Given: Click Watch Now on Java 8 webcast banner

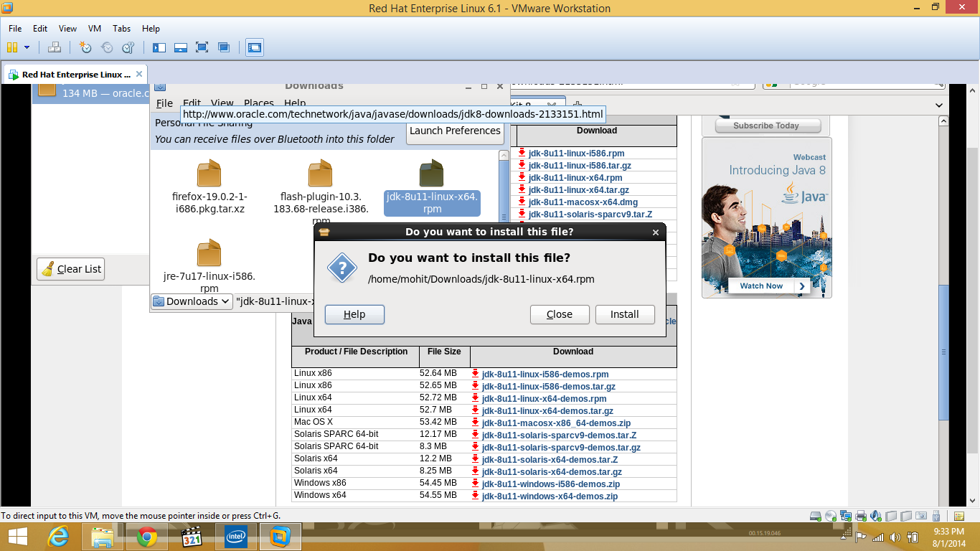Looking at the screenshot, I should point(769,286).
